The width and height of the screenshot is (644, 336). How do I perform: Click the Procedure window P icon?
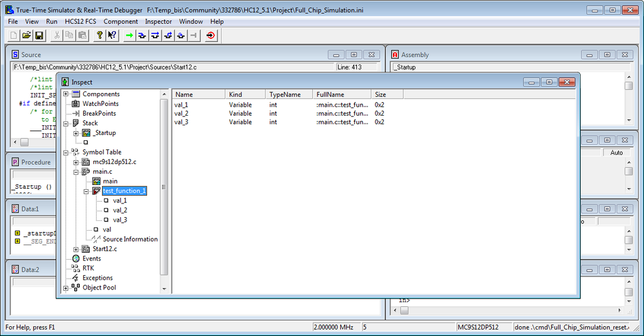coord(15,162)
